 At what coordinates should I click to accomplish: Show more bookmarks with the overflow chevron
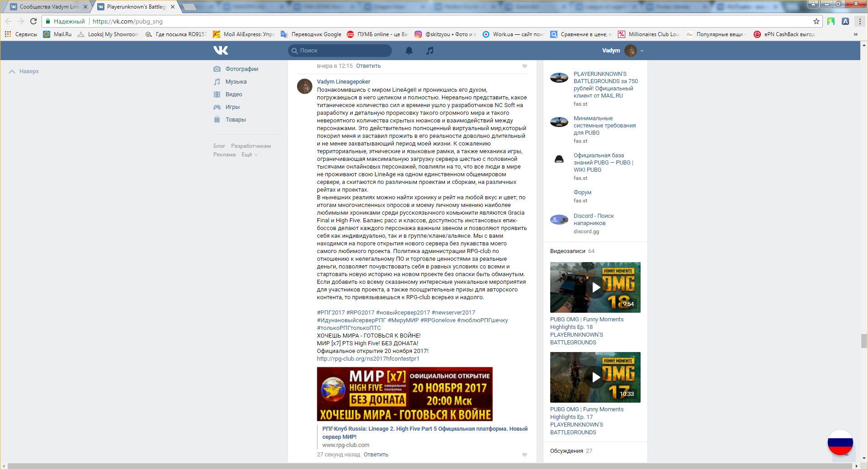(855, 34)
